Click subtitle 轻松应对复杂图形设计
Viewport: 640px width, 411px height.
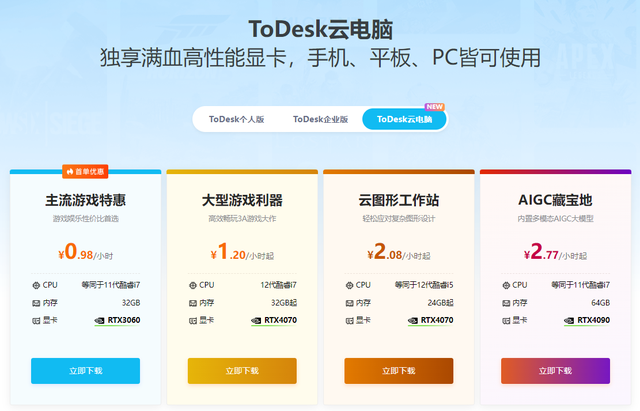[399, 219]
